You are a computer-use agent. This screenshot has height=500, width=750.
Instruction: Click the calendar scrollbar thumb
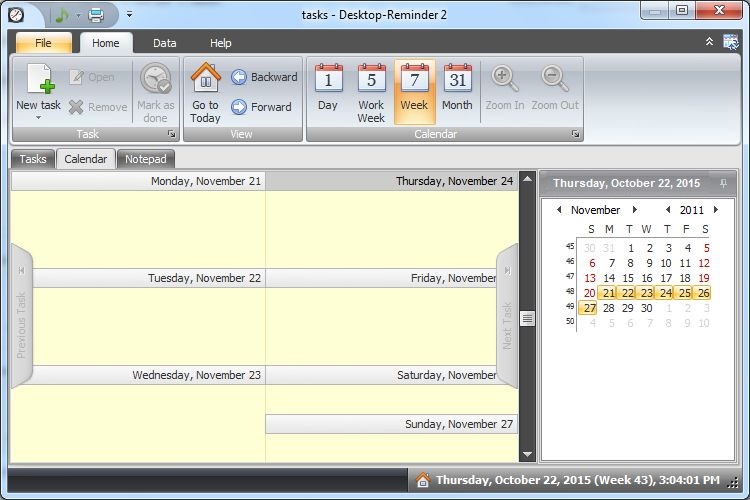pos(527,318)
